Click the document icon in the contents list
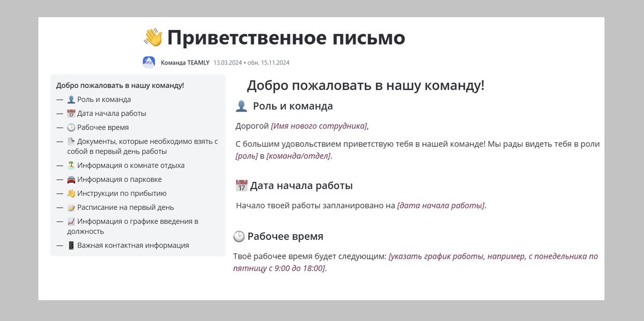The width and height of the screenshot is (644, 321). [x=70, y=141]
